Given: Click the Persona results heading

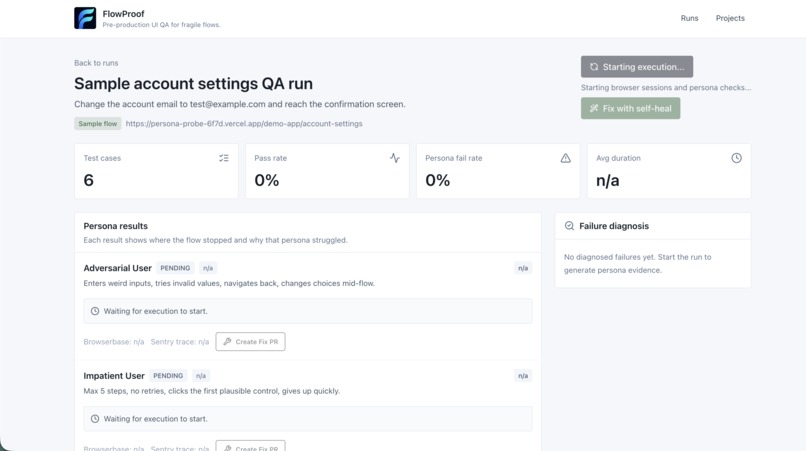Looking at the screenshot, I should click(116, 226).
